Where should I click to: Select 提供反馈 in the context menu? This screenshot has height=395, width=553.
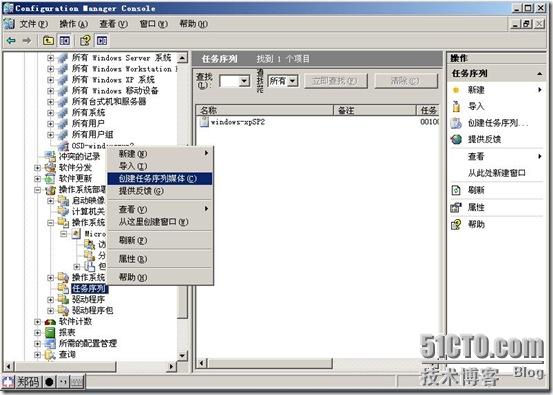160,191
